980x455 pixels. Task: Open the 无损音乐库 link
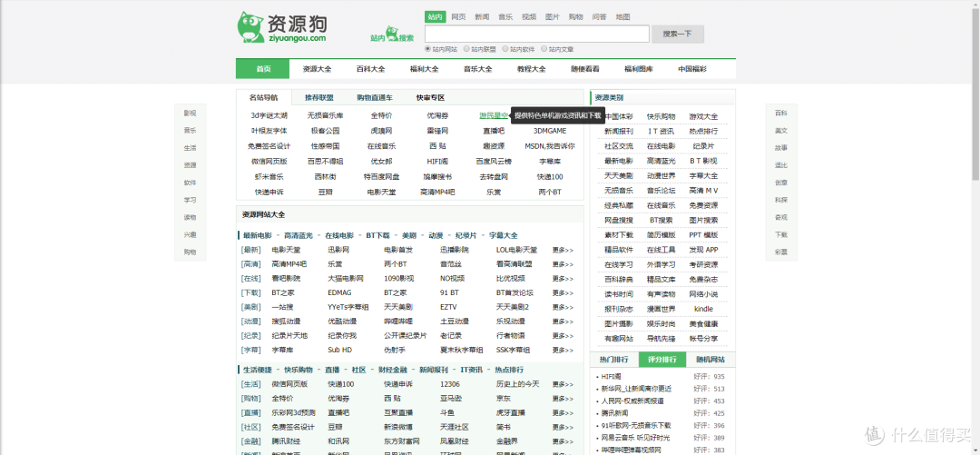click(325, 115)
